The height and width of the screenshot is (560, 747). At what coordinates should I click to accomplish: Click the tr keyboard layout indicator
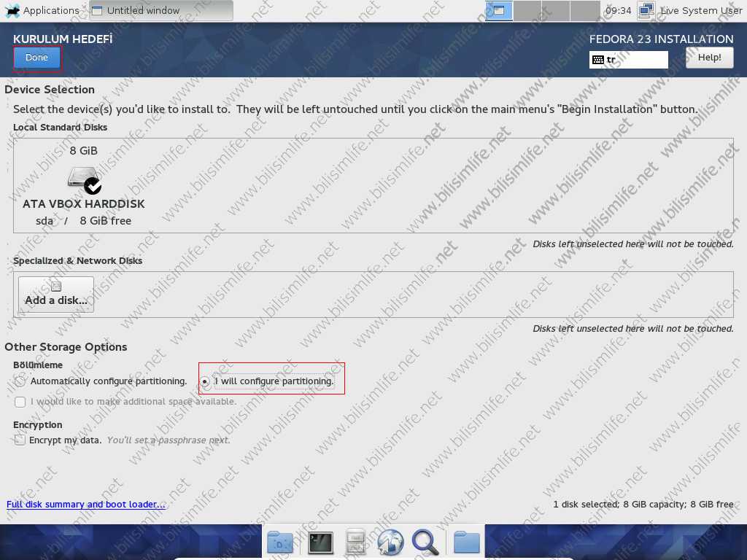pyautogui.click(x=628, y=60)
